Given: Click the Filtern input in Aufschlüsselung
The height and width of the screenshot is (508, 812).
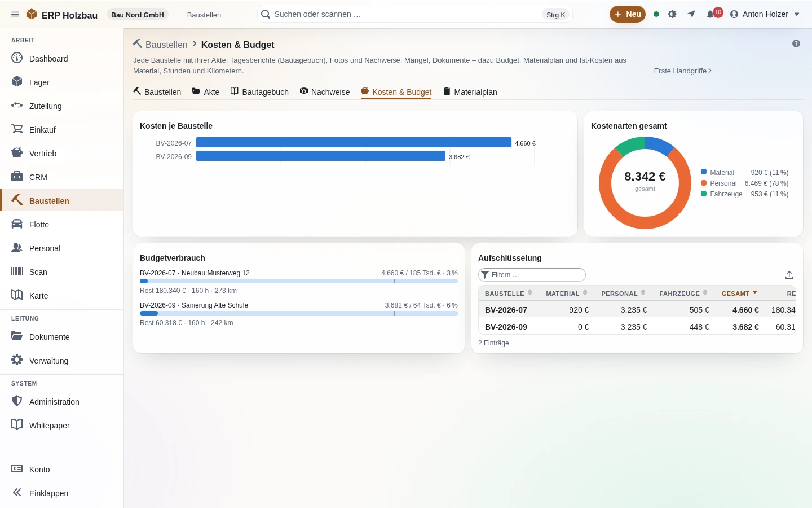Looking at the screenshot, I should click(532, 275).
